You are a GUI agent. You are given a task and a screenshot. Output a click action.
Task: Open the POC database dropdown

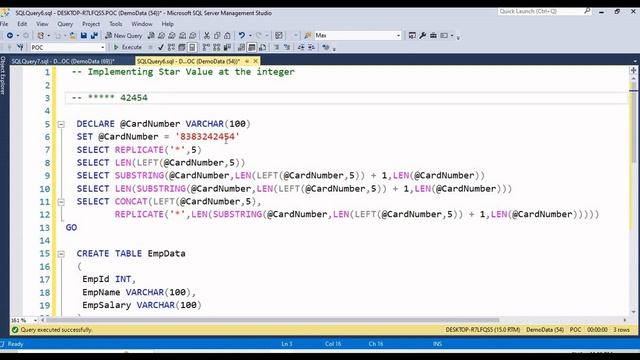[102, 47]
